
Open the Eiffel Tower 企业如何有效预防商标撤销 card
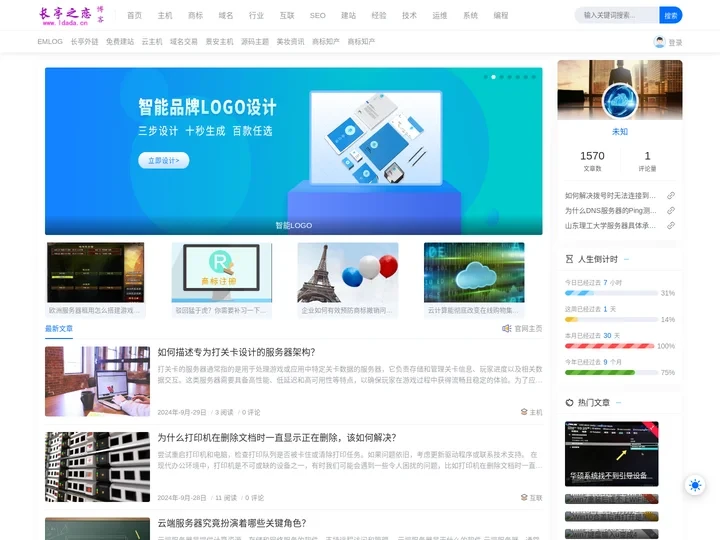pyautogui.click(x=348, y=279)
